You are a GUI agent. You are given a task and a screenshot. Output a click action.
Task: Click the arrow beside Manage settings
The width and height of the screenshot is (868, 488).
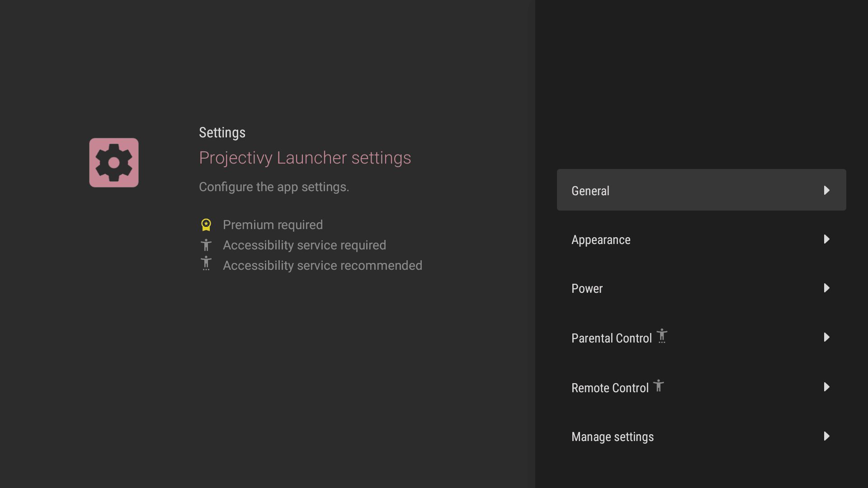(826, 436)
